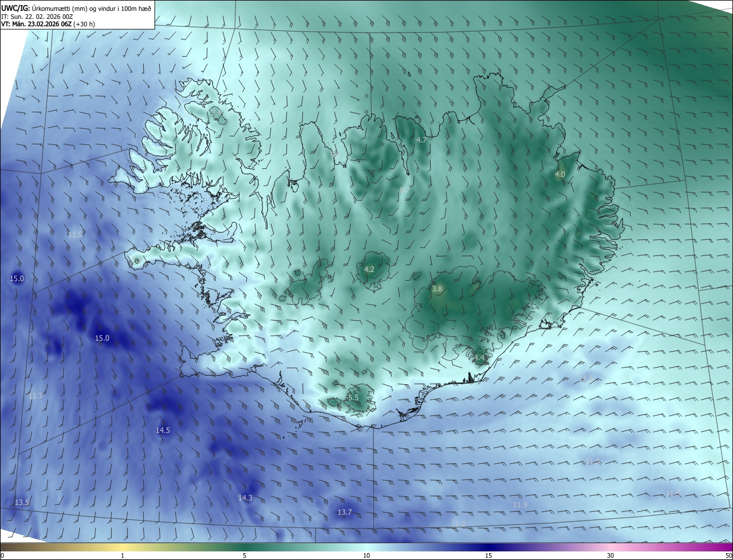Click the '0' tick on the color scale
The width and height of the screenshot is (733, 560).
point(2,555)
